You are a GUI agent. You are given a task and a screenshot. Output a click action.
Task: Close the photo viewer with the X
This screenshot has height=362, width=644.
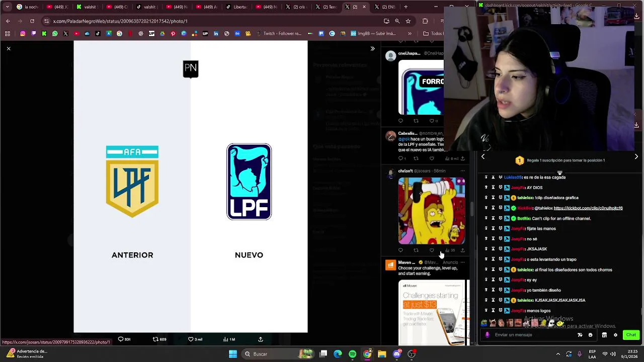pos(9,49)
